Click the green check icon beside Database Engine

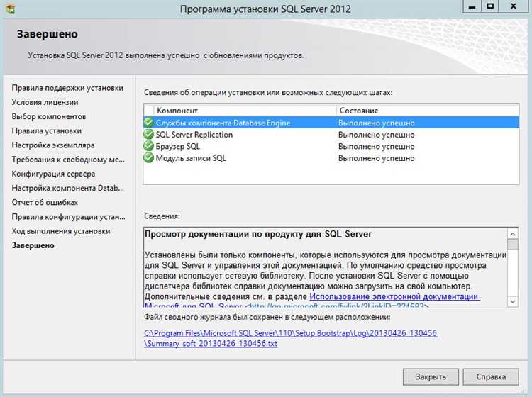click(x=149, y=123)
